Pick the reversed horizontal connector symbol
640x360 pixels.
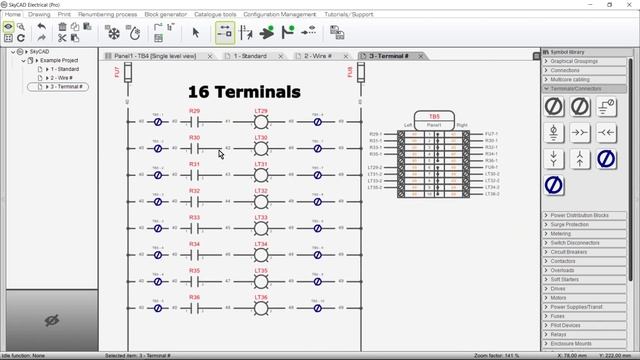click(607, 133)
